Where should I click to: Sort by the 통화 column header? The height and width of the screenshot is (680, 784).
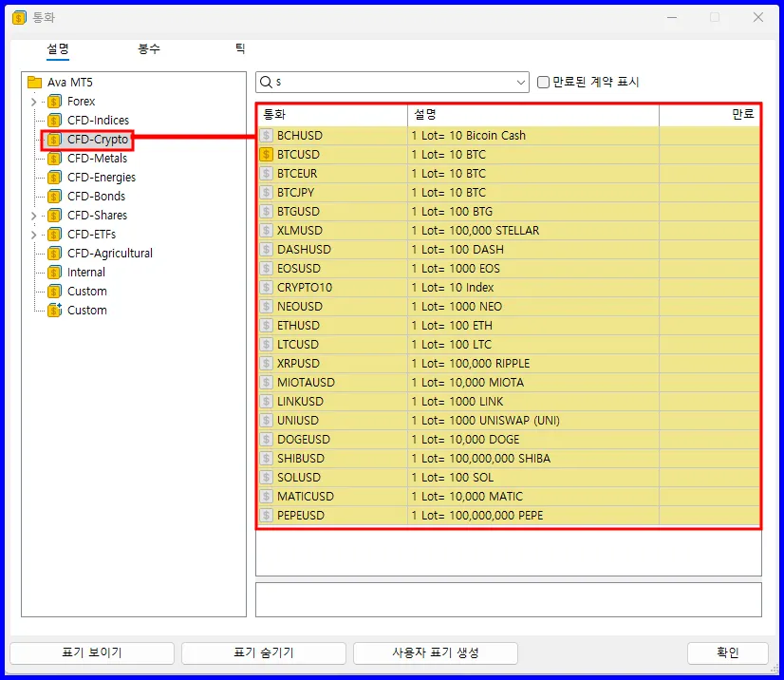point(332,115)
